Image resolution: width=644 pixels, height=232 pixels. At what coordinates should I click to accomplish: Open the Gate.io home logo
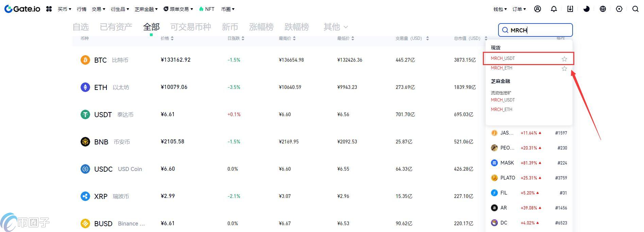click(x=22, y=9)
